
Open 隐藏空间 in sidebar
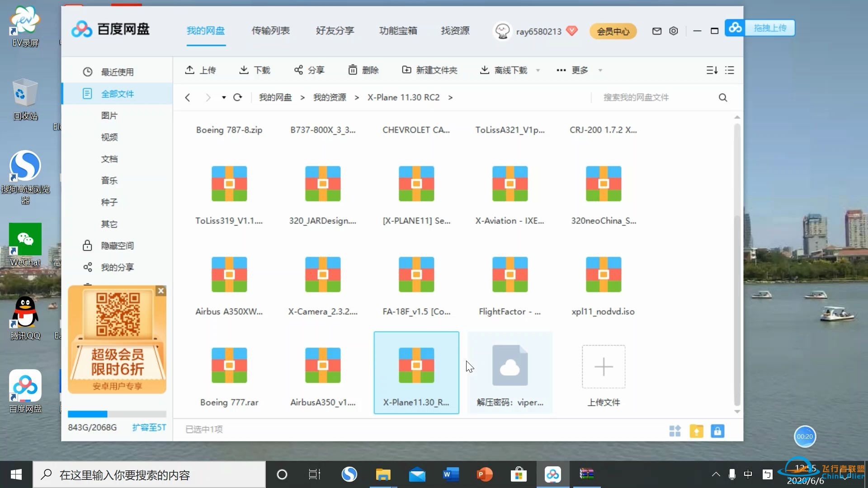pyautogui.click(x=117, y=246)
